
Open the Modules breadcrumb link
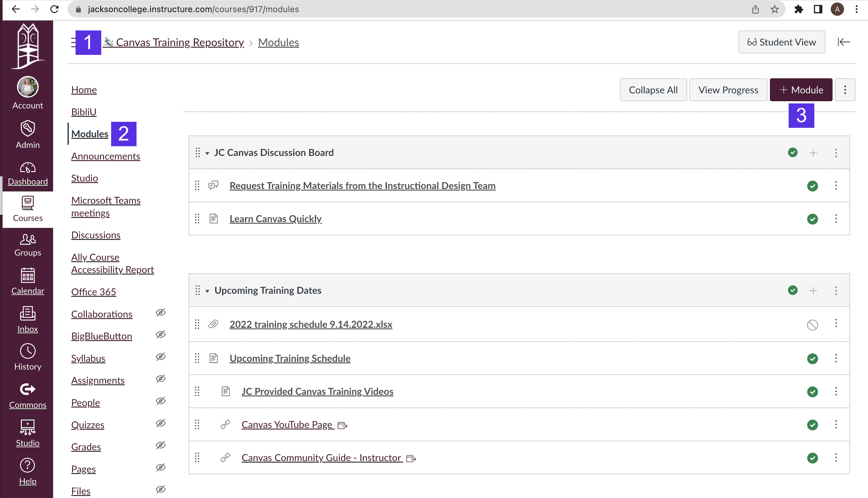point(278,42)
